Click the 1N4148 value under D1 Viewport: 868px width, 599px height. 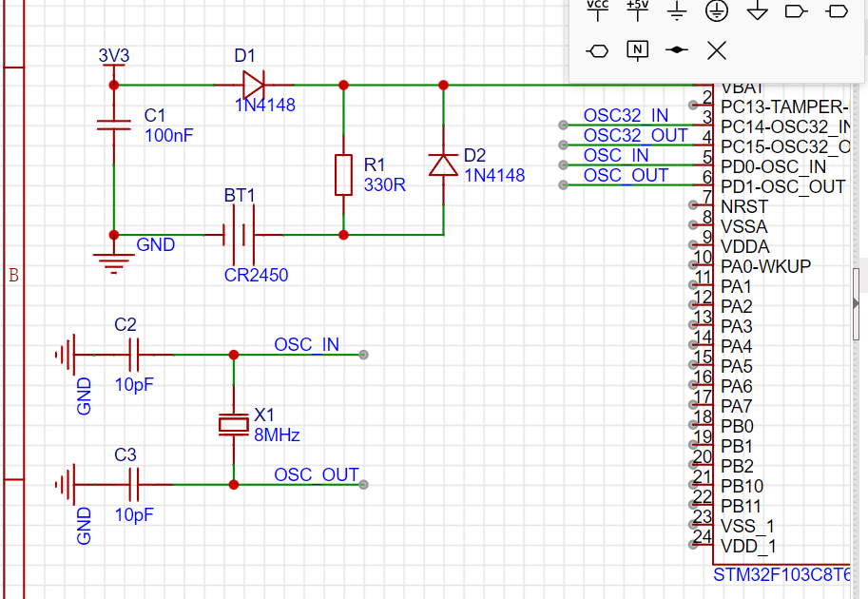264,105
